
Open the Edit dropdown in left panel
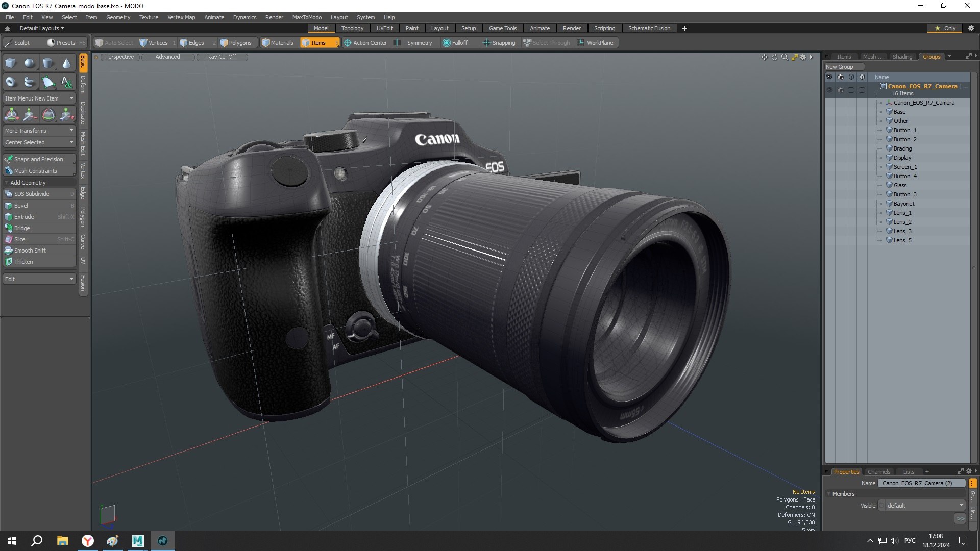pyautogui.click(x=39, y=279)
